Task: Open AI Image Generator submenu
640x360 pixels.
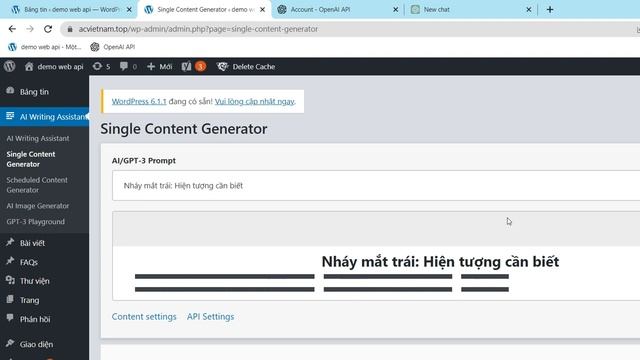Action: pos(38,206)
